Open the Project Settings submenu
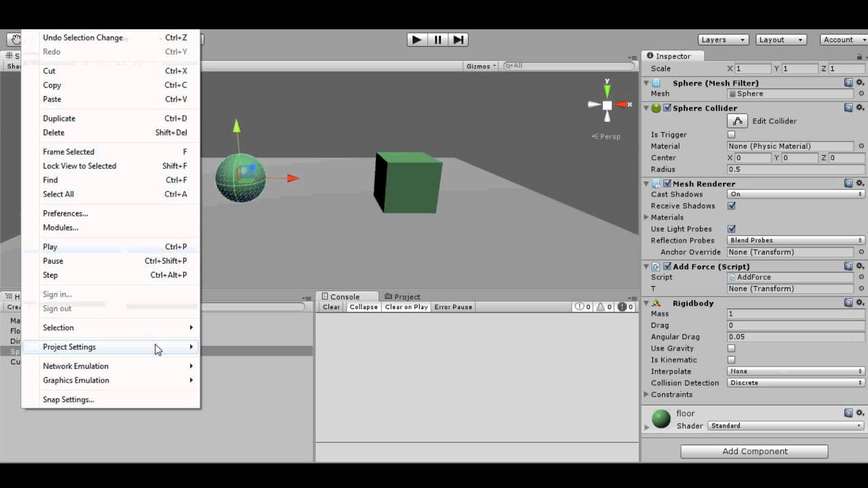This screenshot has width=868, height=488. pos(111,347)
